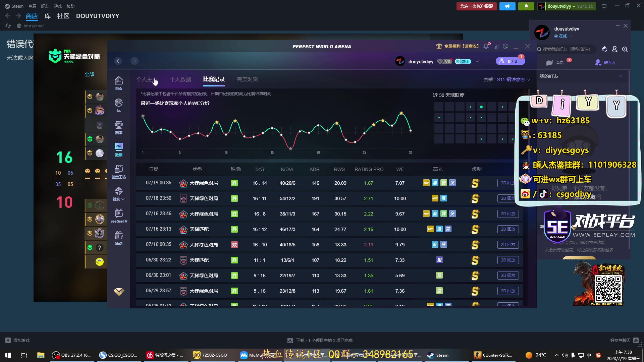Open the diamond VIP icon at sidebar bottom
Screen dimensions: 644x362
[119, 292]
